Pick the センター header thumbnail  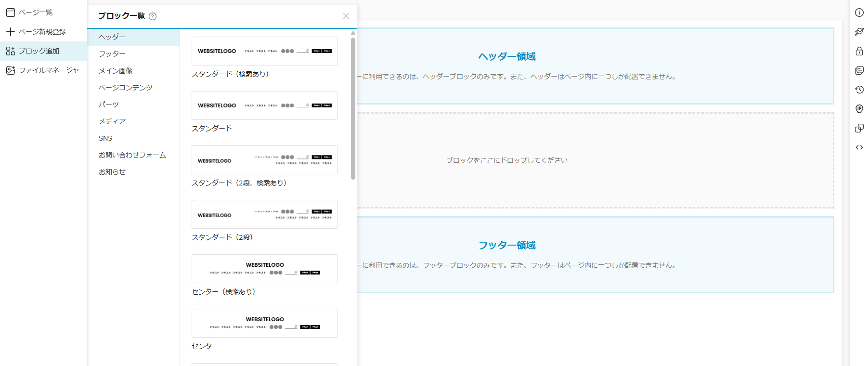[x=265, y=323]
